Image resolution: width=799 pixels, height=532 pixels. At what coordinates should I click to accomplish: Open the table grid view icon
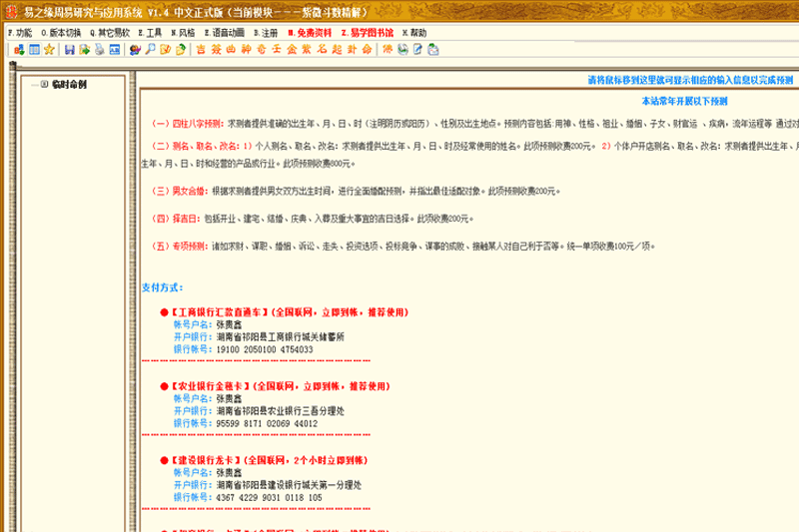pos(34,49)
